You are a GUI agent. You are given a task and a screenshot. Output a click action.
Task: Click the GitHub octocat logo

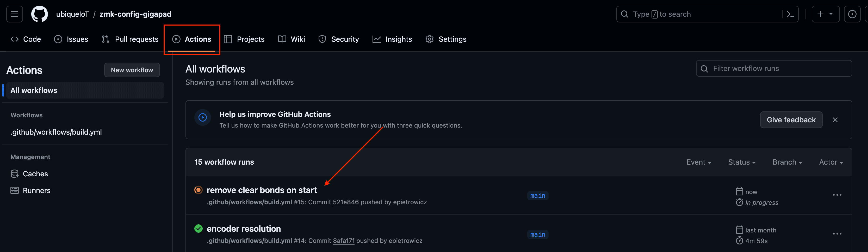coord(39,14)
